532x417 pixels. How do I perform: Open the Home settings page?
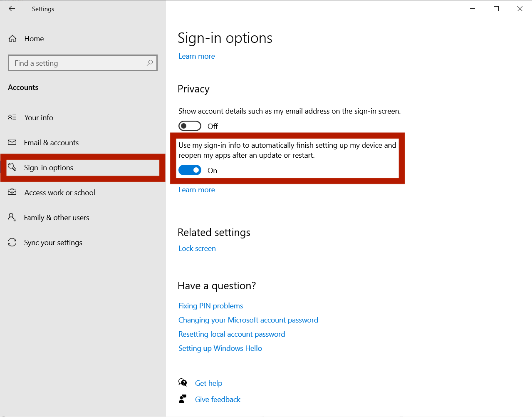34,39
